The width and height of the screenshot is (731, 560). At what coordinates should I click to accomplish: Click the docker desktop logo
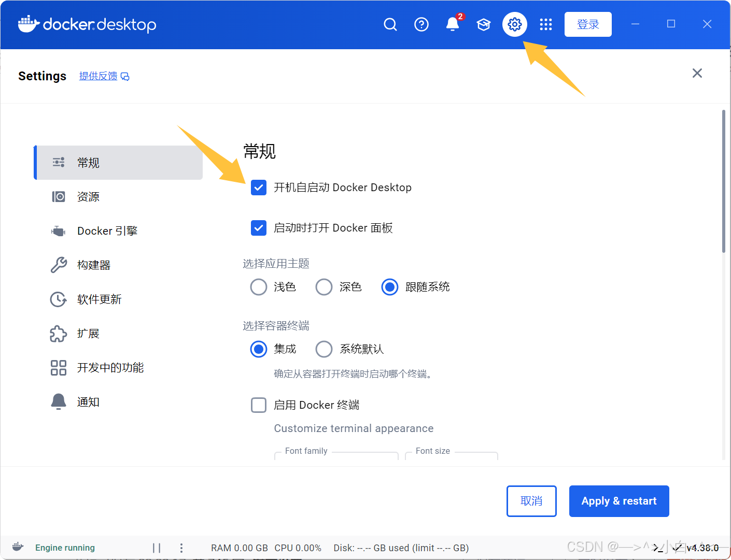tap(87, 24)
